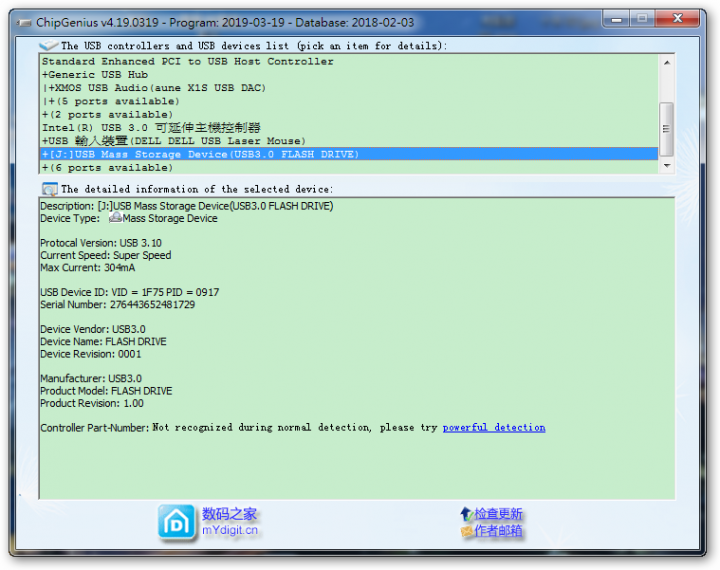Click the Current Speed: Super Speed line
720x570 pixels.
pos(106,255)
